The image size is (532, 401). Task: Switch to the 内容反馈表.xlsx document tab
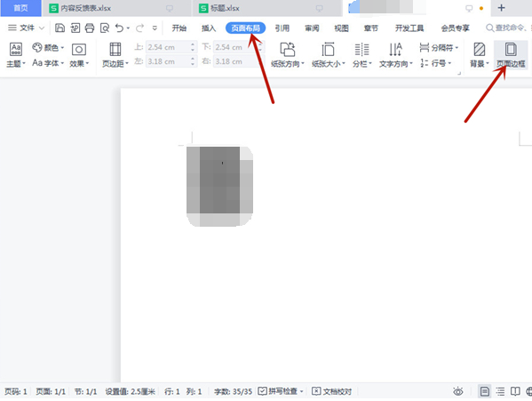85,8
